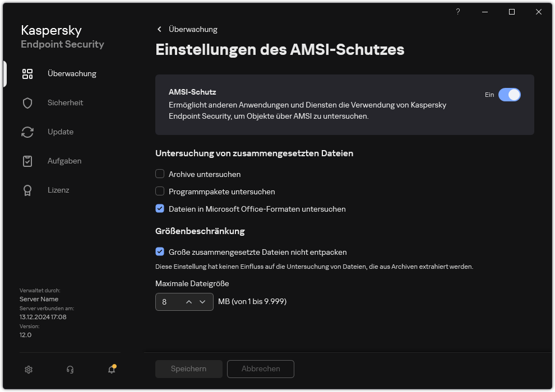Click inside the Maximale Dateigröße input field
Screen dimensions: 555x392
click(168, 301)
